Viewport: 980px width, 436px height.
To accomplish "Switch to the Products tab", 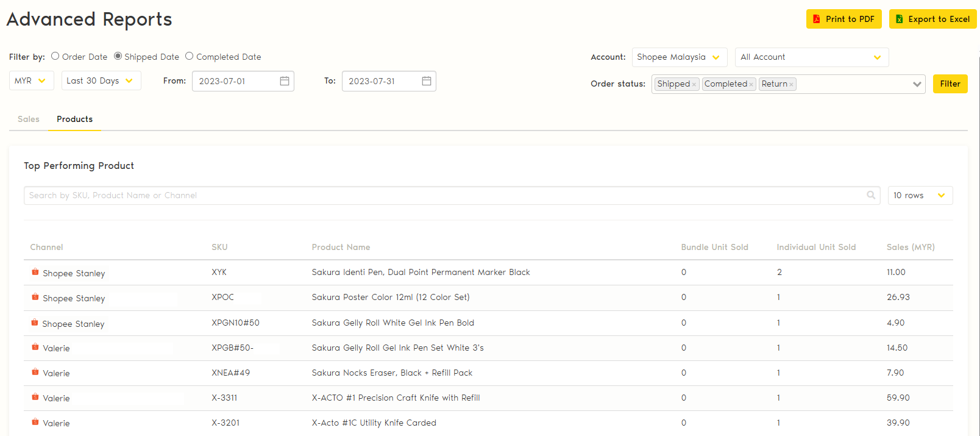I will [75, 119].
